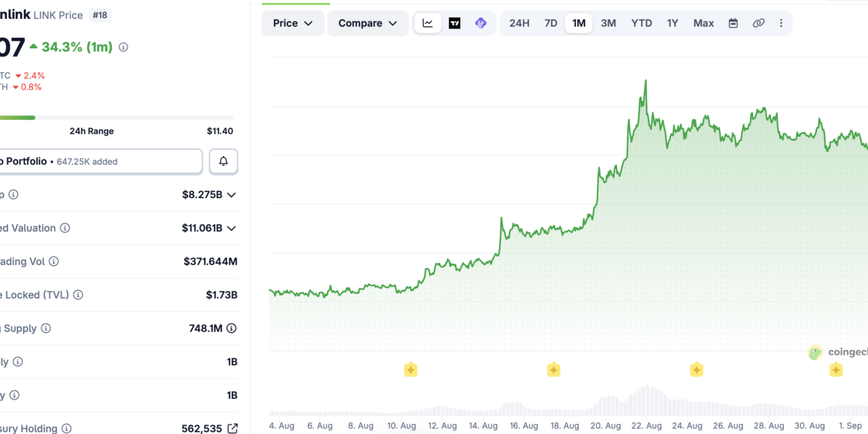Viewport: 868px width, 434px height.
Task: Open the Price dropdown
Action: coord(293,23)
